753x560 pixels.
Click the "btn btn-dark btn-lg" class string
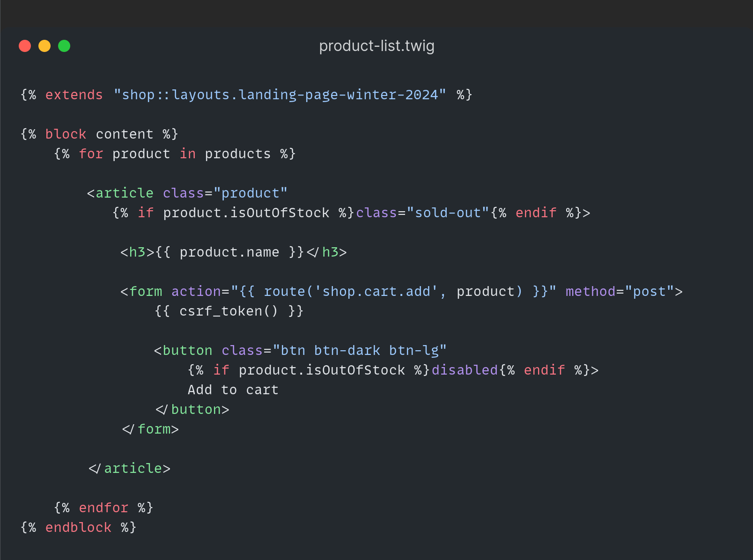[360, 350]
